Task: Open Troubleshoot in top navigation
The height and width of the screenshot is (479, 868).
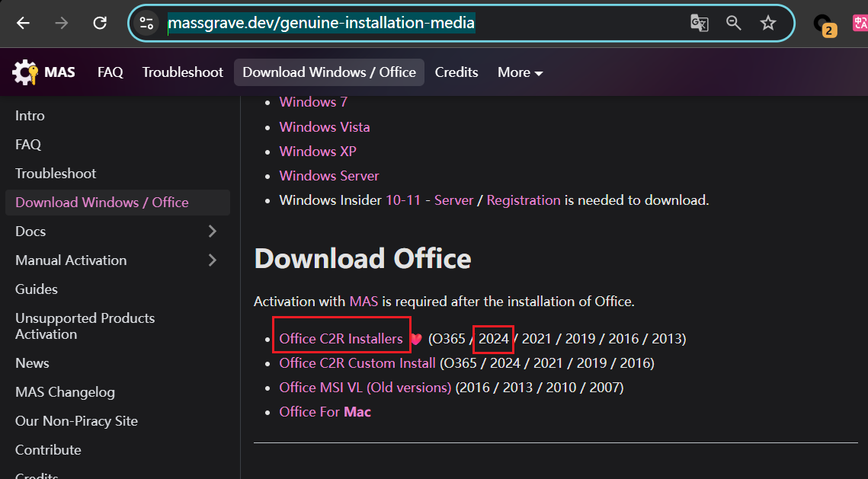Action: [183, 72]
